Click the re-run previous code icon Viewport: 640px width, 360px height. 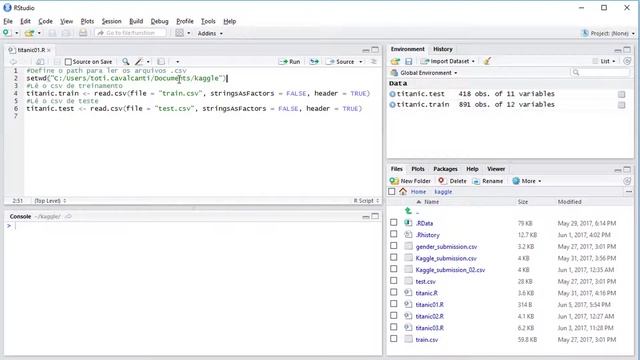314,62
